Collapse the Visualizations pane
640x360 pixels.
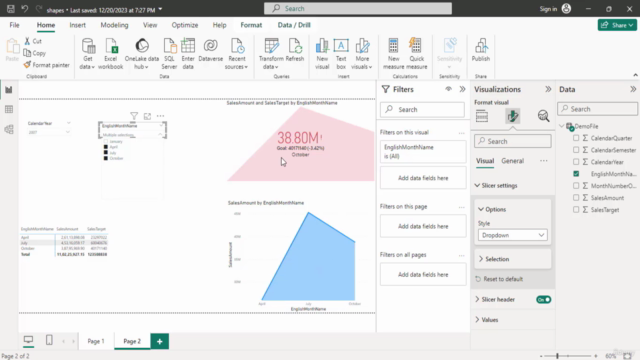point(548,89)
